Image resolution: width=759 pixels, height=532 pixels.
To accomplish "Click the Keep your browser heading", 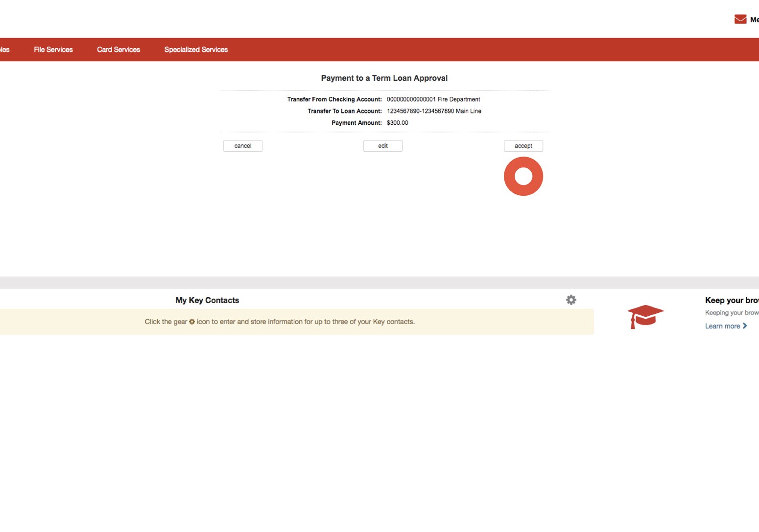I will (x=731, y=300).
